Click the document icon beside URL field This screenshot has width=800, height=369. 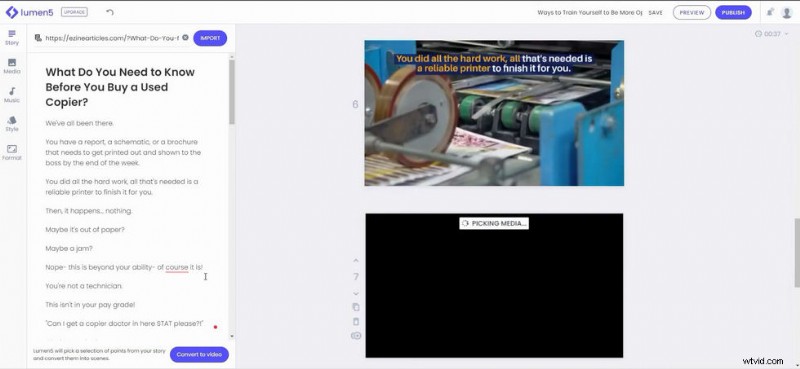pyautogui.click(x=38, y=38)
